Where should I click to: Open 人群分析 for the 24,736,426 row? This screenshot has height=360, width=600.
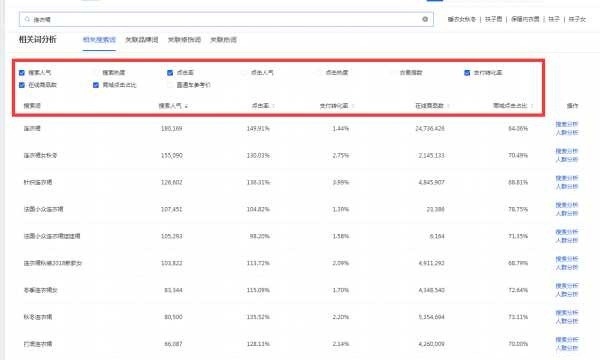567,132
